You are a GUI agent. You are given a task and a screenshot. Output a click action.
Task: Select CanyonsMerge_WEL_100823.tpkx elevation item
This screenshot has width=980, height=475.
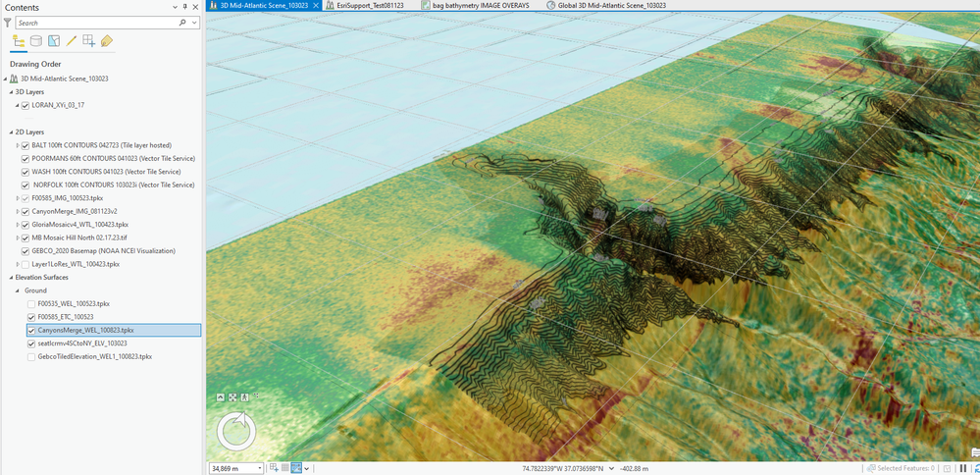[x=84, y=330]
